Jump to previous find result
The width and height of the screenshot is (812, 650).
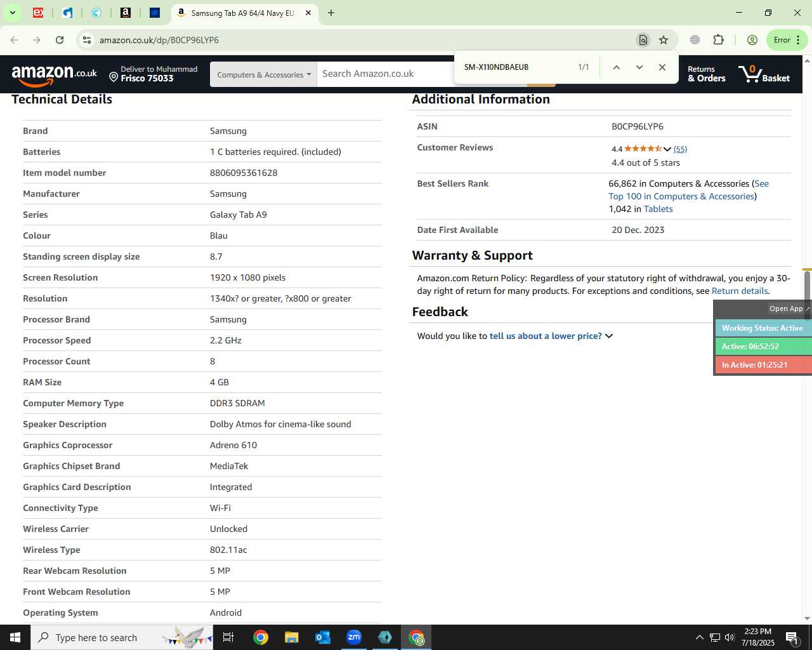click(616, 67)
